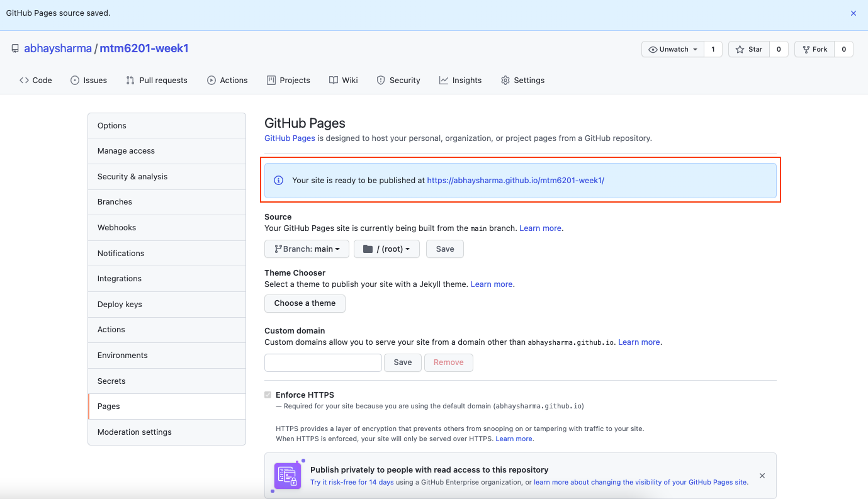Select Options in settings sidebar
868x499 pixels.
pos(167,126)
